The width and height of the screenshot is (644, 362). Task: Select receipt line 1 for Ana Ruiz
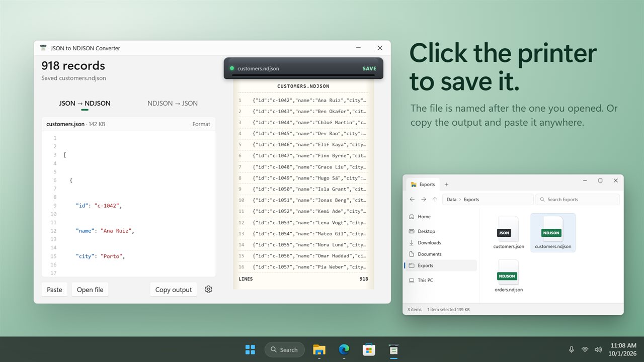click(x=303, y=100)
